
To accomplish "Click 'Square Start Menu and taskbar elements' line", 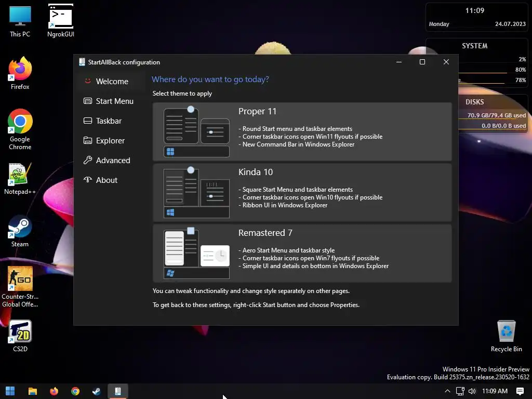I will coord(296,189).
